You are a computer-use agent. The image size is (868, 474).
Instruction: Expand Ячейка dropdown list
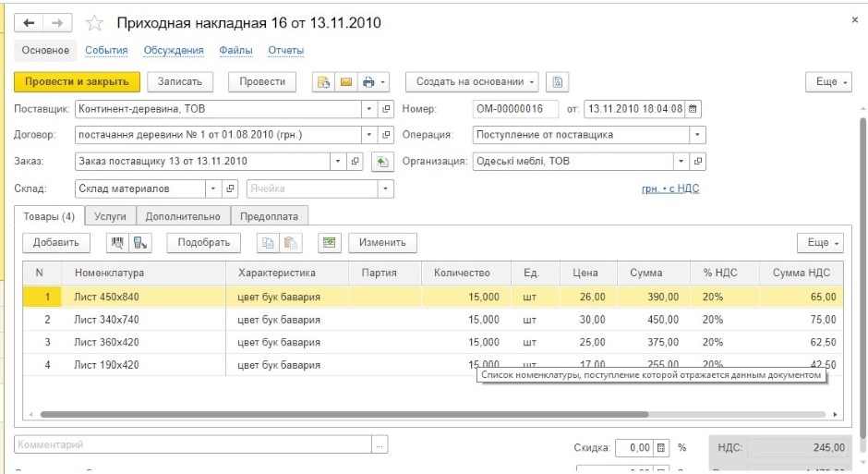[x=385, y=188]
